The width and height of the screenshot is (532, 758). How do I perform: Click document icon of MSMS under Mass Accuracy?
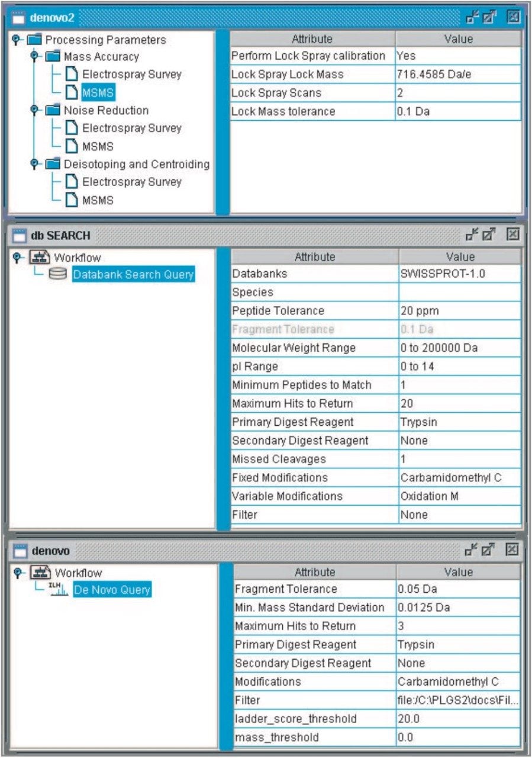pos(71,92)
